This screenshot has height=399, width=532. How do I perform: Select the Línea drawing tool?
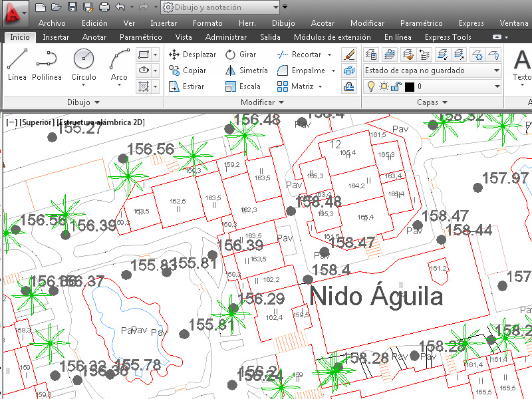17,65
